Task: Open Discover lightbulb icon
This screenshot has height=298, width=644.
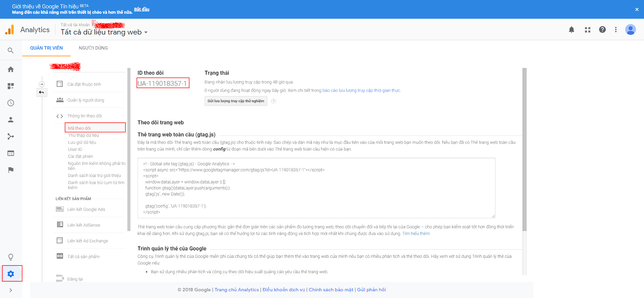Action: 11,257
